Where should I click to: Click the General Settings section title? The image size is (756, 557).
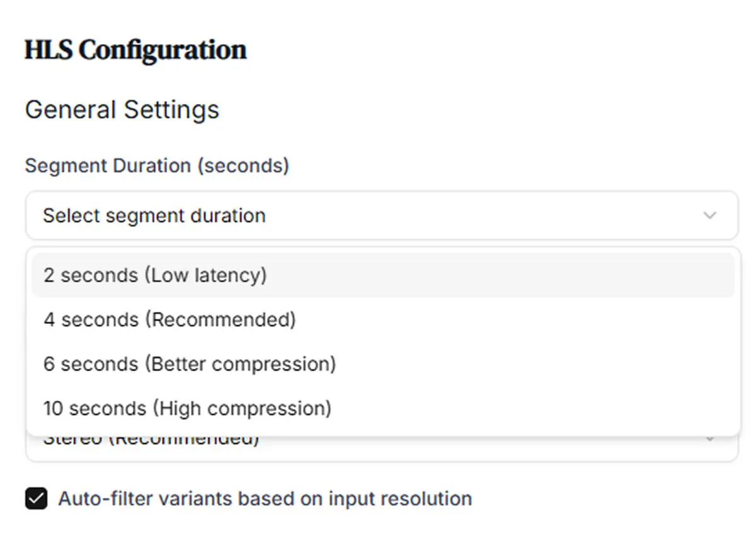point(122,110)
